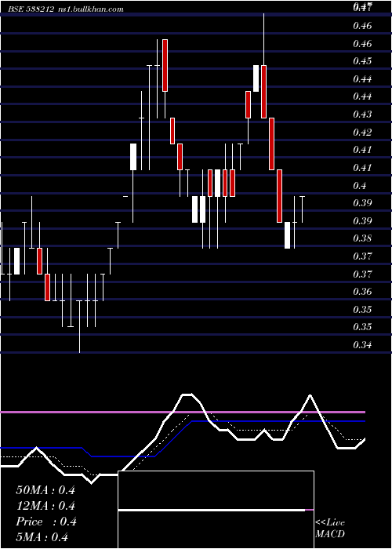Click the 0.45 price axis label
Screen dimensions: 392x549
point(362,61)
